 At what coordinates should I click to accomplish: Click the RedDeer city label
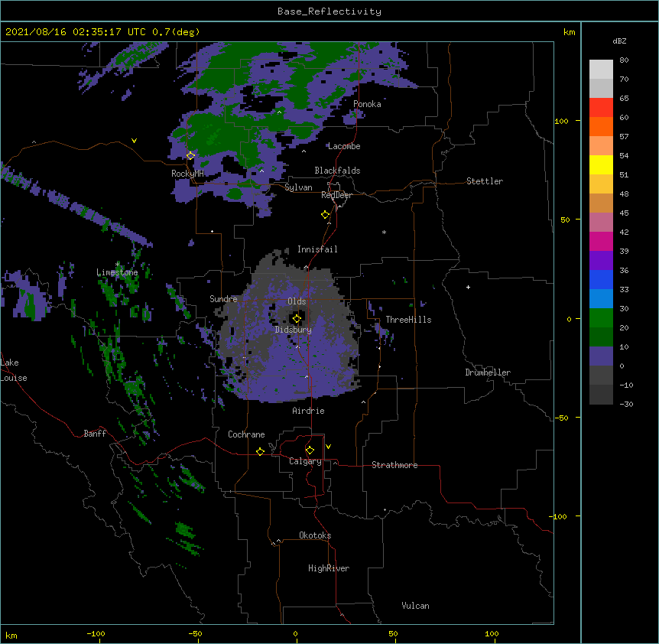[336, 195]
